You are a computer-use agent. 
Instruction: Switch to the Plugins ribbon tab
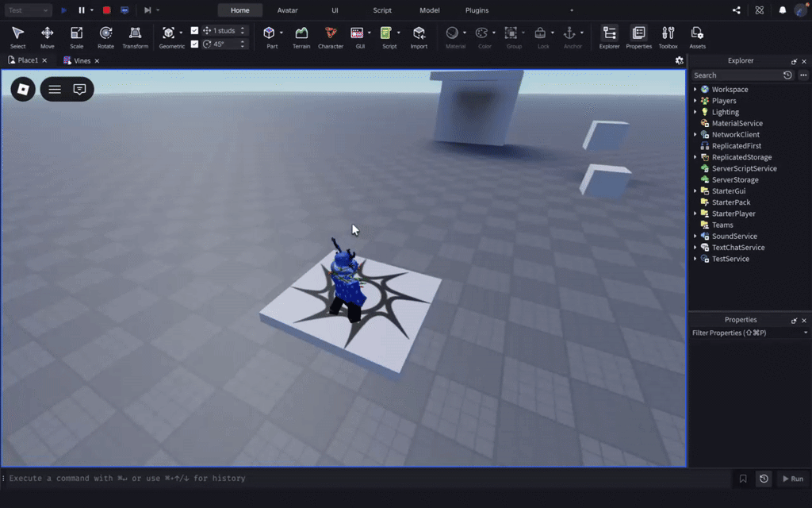tap(477, 10)
